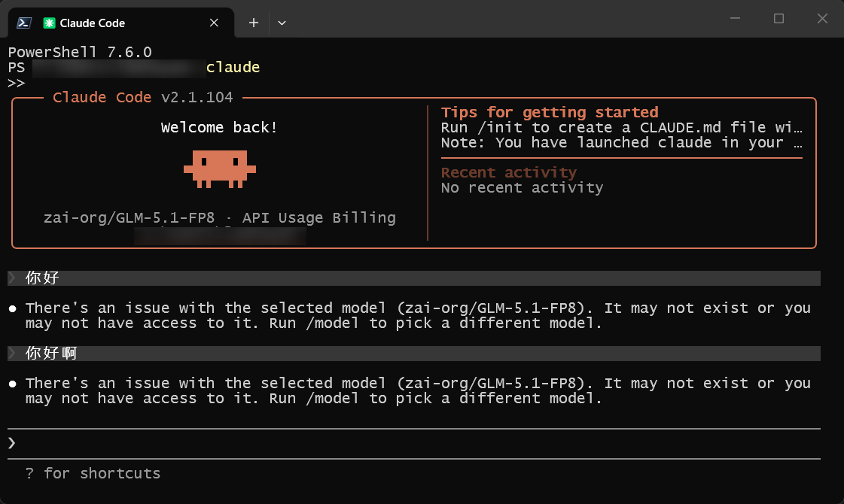This screenshot has height=504, width=844.
Task: Minimize the terminal window
Action: (735, 18)
